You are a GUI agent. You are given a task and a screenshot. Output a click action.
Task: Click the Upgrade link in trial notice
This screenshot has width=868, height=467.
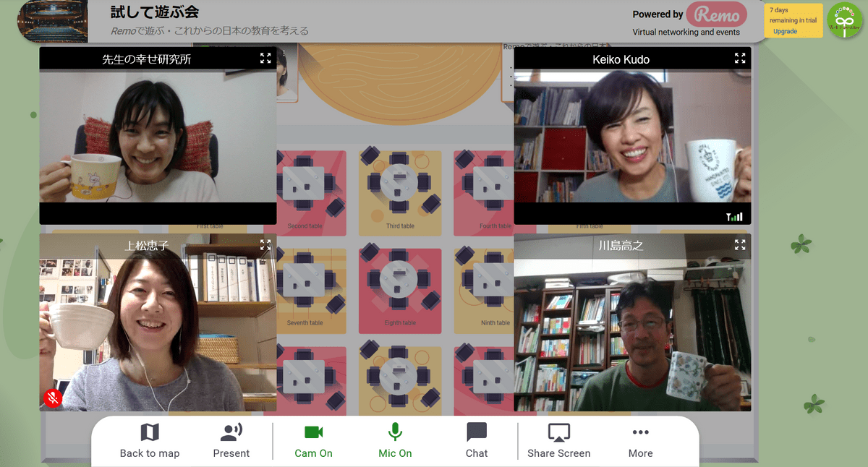click(x=785, y=31)
